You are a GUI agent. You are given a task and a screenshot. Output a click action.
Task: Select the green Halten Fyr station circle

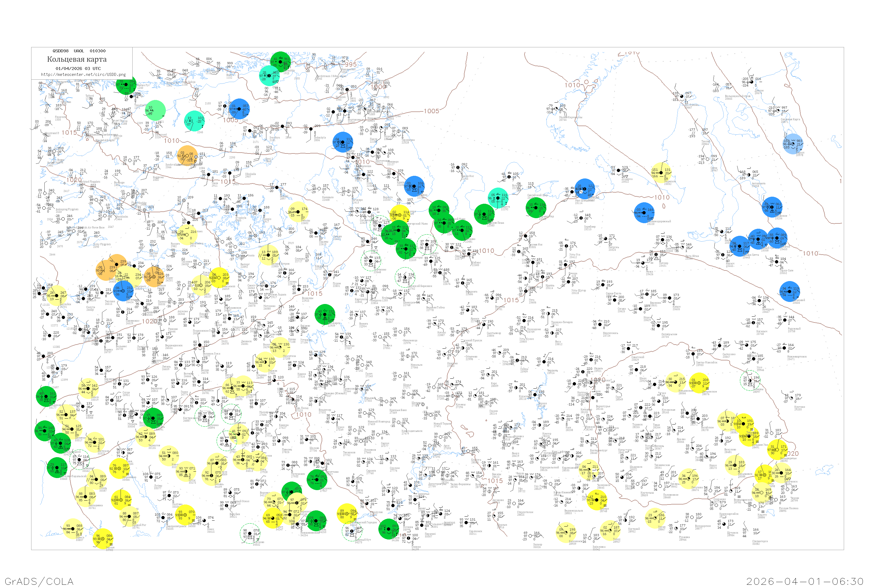[126, 84]
